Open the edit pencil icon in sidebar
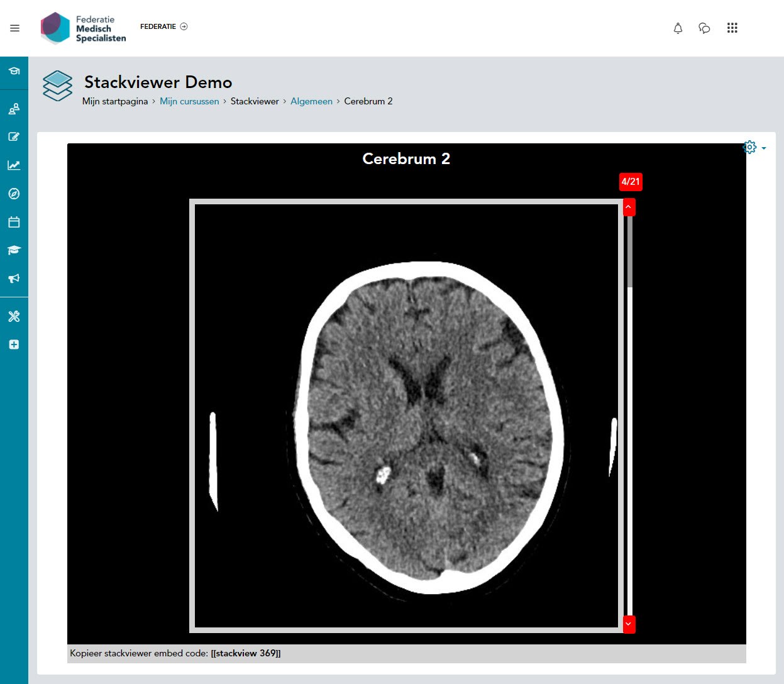The height and width of the screenshot is (684, 784). click(14, 137)
